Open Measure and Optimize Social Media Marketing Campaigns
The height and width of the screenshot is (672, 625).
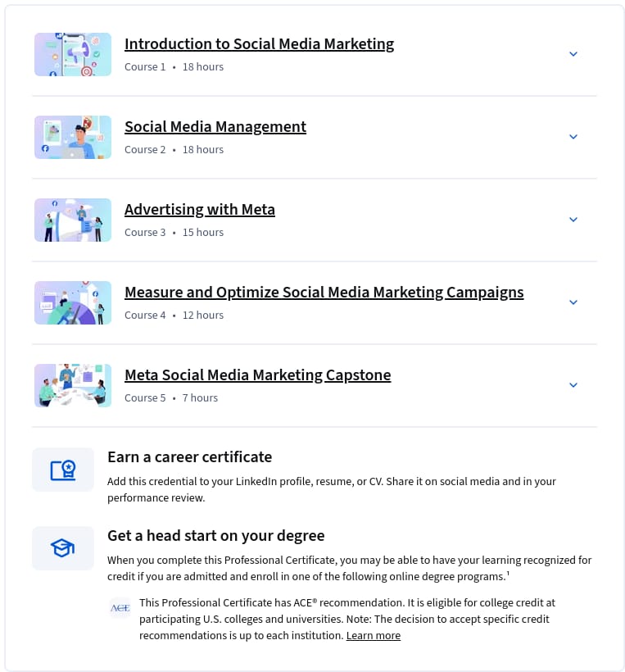324,293
